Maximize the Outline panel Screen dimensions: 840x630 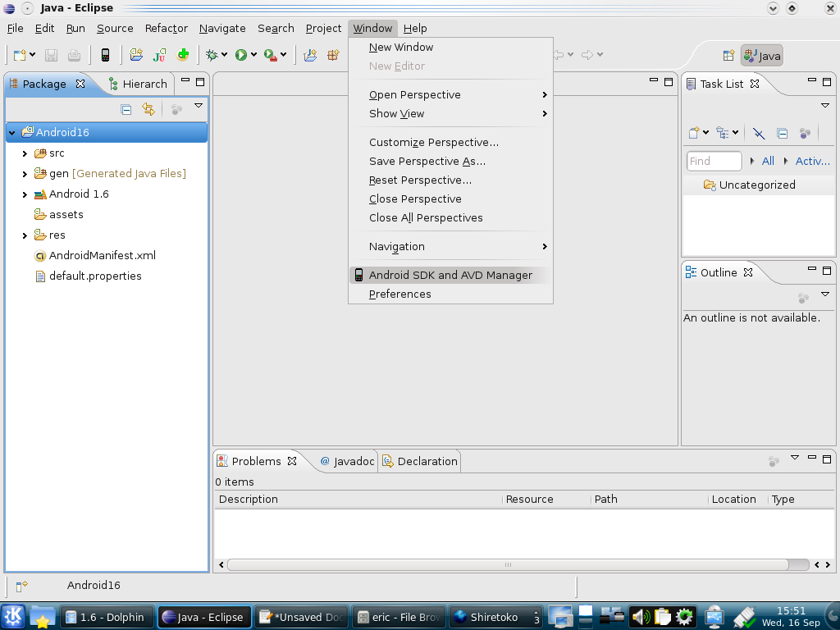point(827,271)
